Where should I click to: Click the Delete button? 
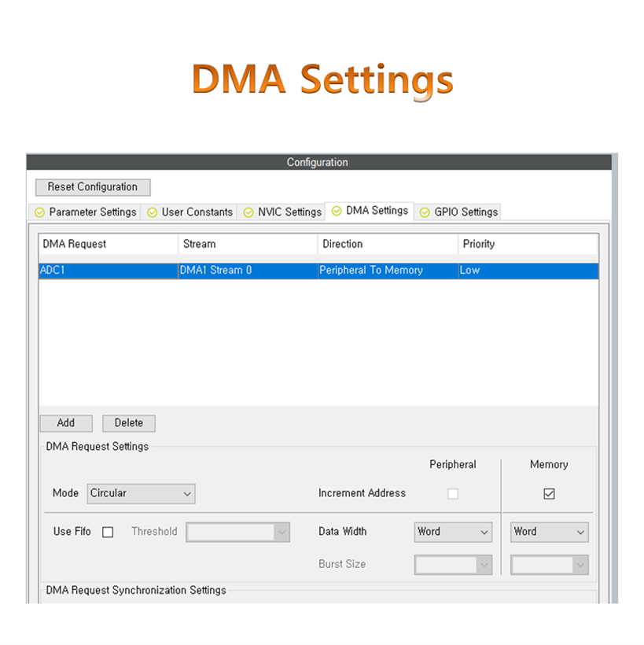pos(129,423)
